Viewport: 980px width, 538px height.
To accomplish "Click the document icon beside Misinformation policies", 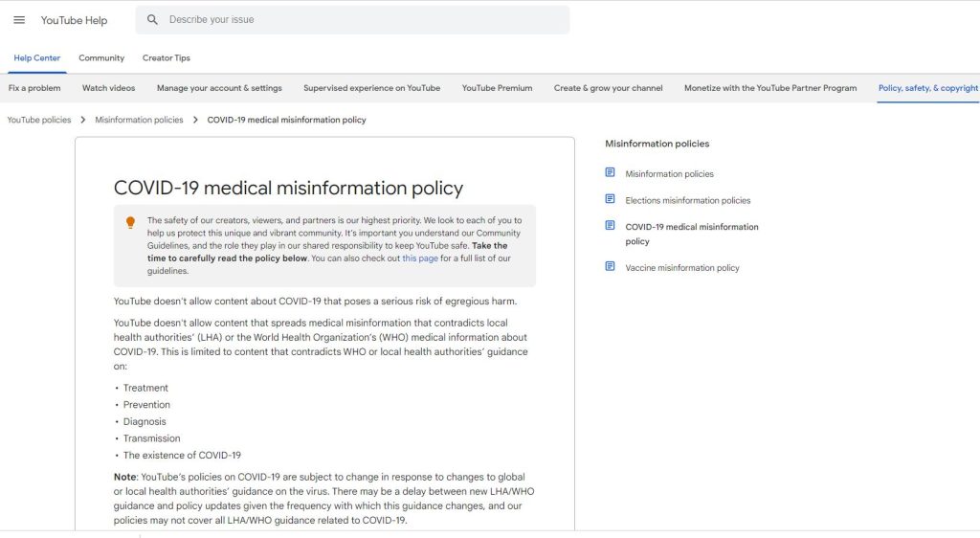I will (x=610, y=173).
